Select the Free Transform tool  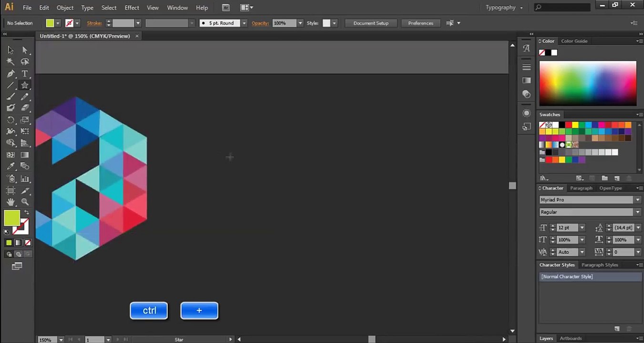pos(25,131)
